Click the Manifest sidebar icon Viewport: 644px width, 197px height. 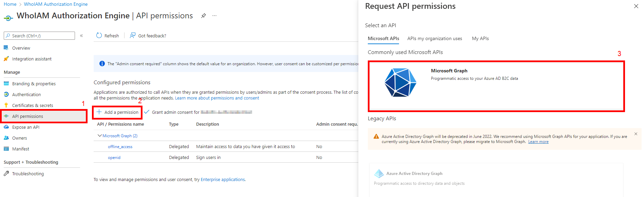click(x=6, y=149)
